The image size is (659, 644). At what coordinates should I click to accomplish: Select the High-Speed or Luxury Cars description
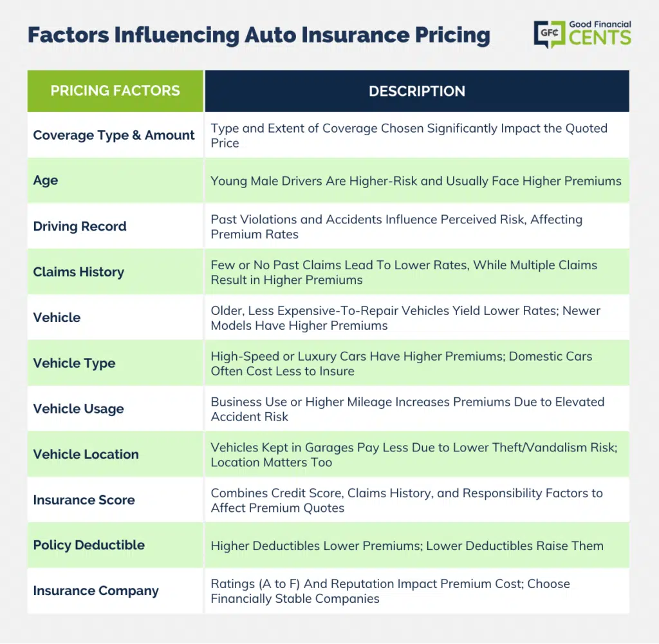point(402,363)
